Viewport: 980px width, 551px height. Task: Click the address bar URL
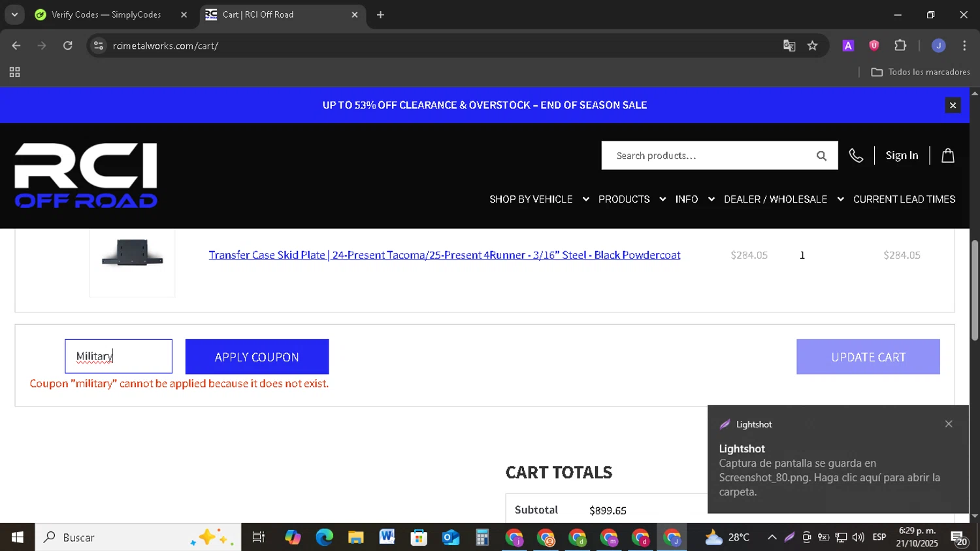point(165,46)
